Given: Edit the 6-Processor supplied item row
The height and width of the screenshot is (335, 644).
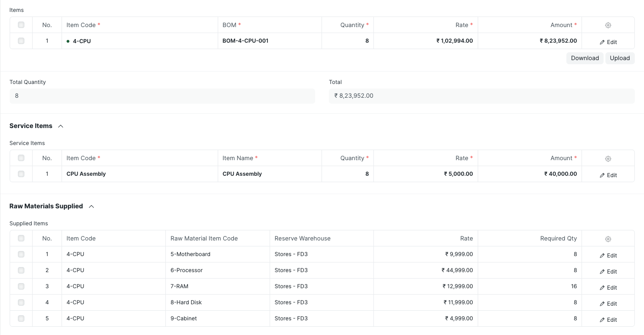Looking at the screenshot, I should click(608, 271).
